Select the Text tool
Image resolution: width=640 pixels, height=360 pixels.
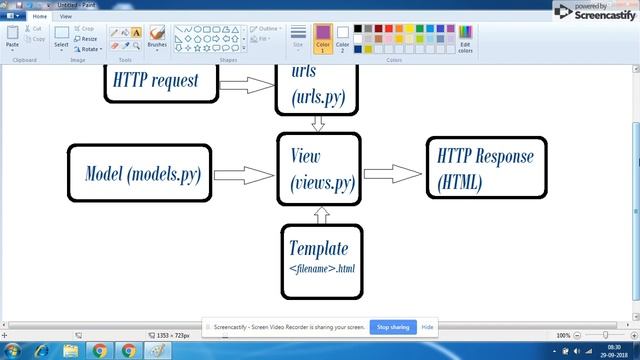point(136,33)
